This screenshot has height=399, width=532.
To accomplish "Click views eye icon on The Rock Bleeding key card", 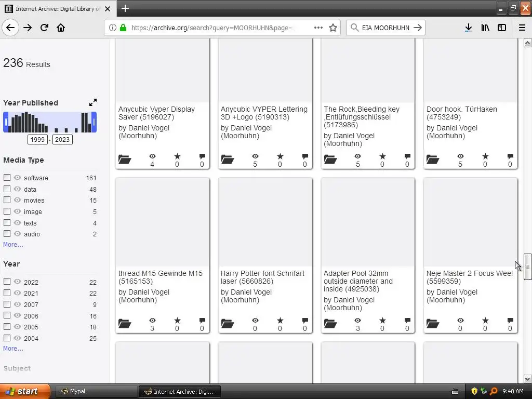I will click(357, 156).
